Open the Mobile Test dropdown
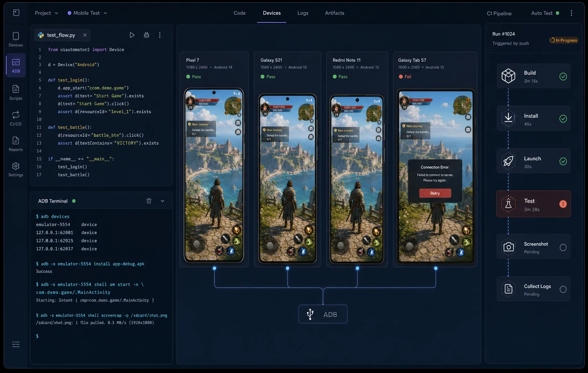588x373 pixels. [x=87, y=13]
